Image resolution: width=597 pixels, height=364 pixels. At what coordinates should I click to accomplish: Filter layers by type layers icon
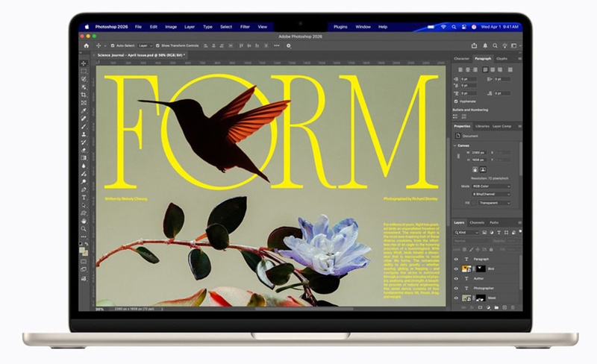click(x=498, y=232)
